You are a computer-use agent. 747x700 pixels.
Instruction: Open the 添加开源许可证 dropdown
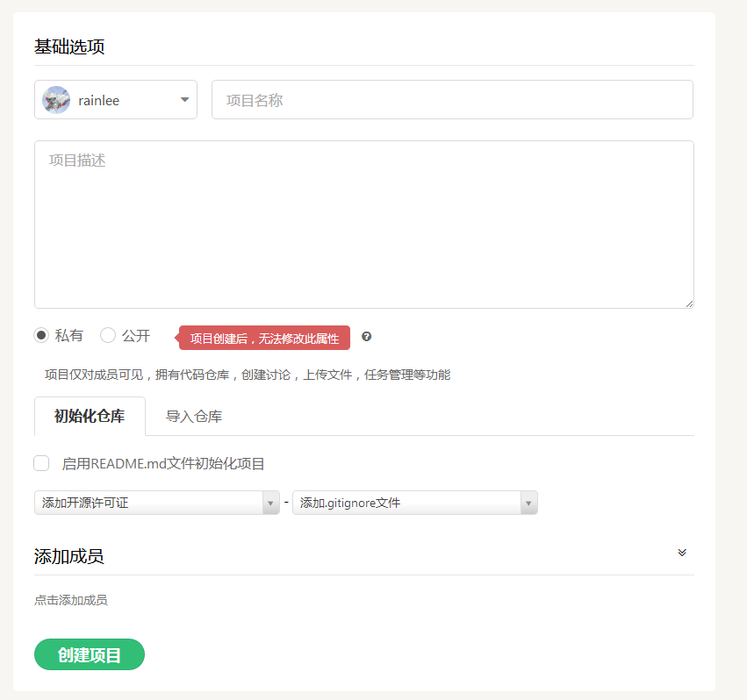(157, 503)
